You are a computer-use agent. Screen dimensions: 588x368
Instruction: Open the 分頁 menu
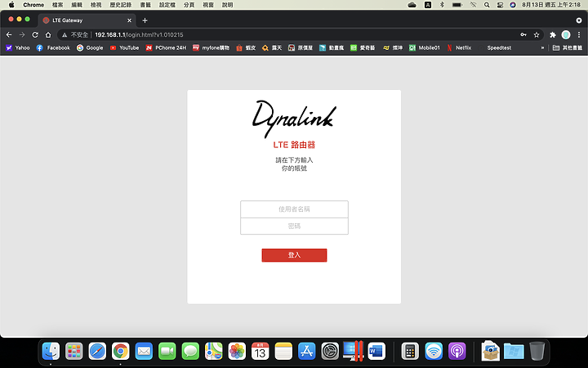[189, 5]
